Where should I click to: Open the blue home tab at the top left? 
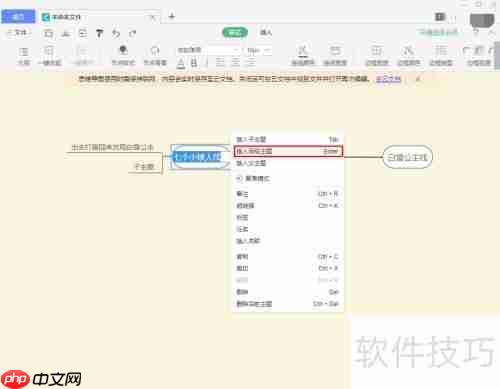[18, 17]
